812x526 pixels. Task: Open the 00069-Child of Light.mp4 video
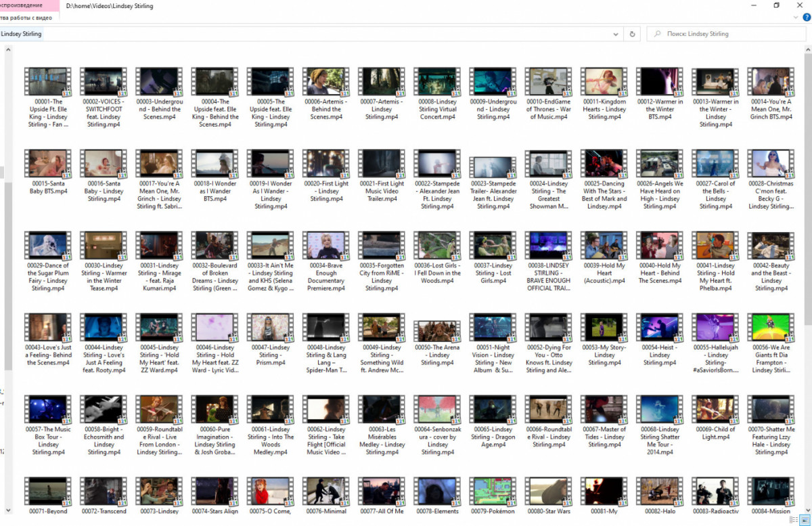click(715, 410)
